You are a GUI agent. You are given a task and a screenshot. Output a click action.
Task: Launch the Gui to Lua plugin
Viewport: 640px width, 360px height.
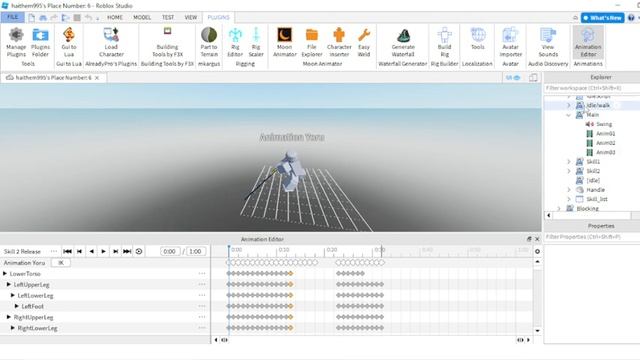point(69,42)
